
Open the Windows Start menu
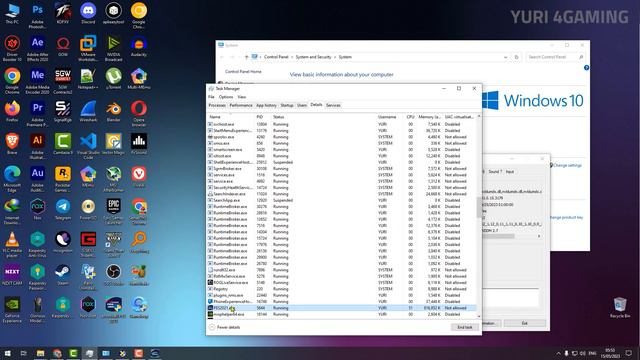pyautogui.click(x=7, y=353)
